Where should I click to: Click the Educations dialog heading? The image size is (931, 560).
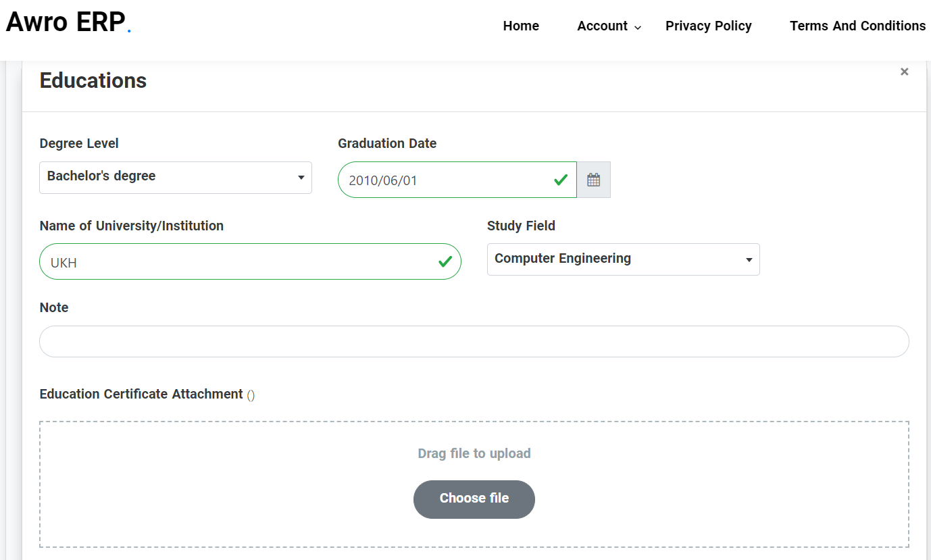tap(93, 80)
